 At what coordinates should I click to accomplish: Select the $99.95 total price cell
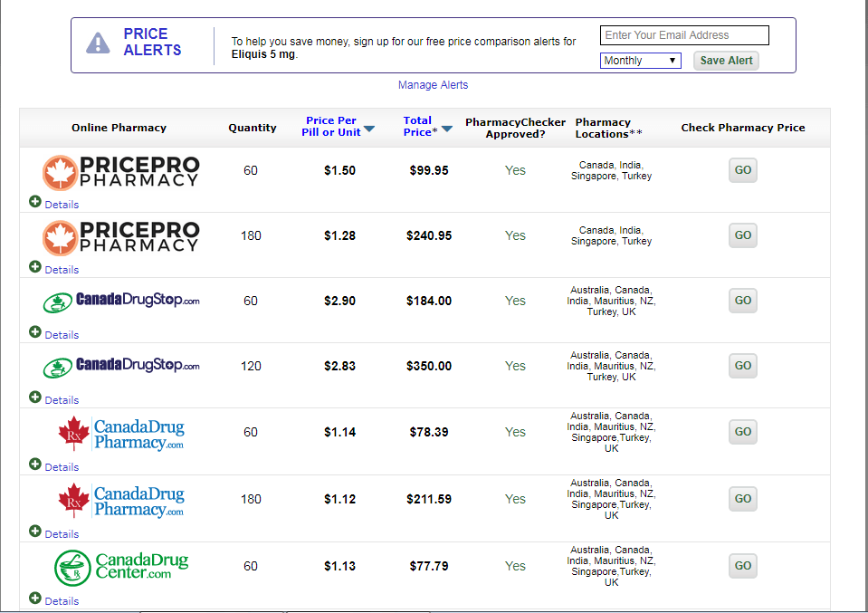click(429, 170)
